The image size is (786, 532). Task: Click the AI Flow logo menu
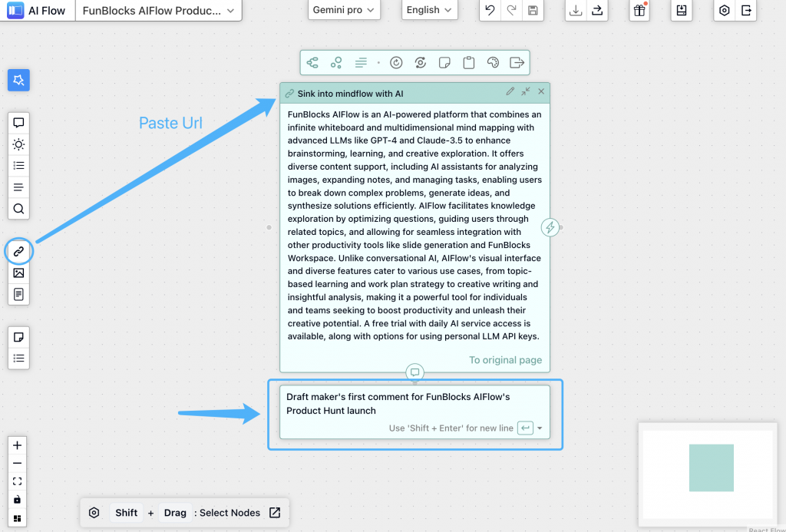click(x=37, y=11)
